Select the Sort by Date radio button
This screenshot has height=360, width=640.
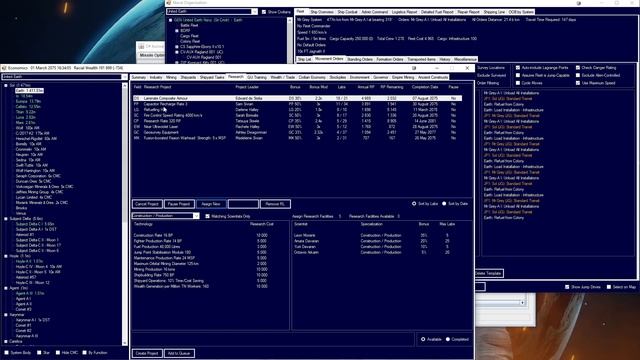click(x=444, y=204)
